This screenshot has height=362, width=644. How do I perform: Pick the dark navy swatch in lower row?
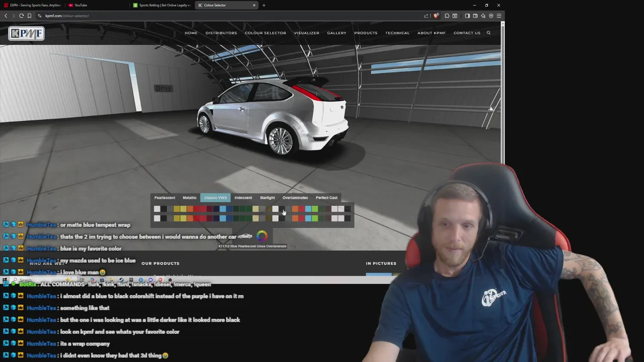pyautogui.click(x=216, y=218)
